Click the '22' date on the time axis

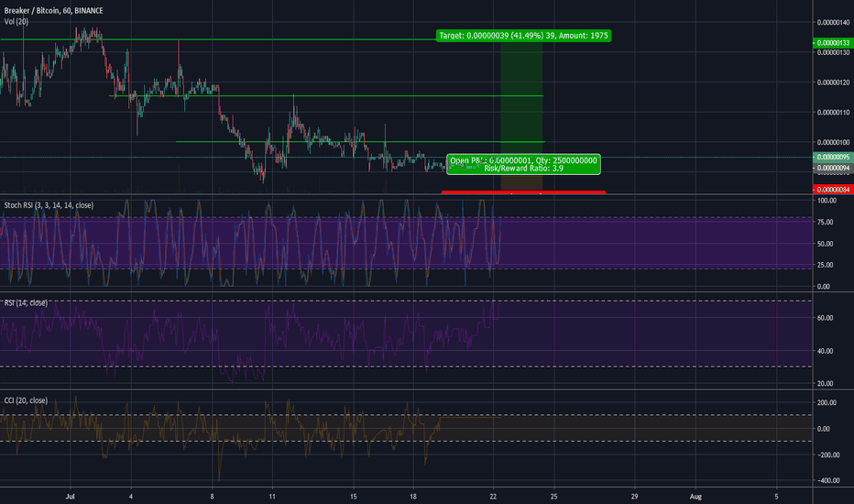[494, 497]
